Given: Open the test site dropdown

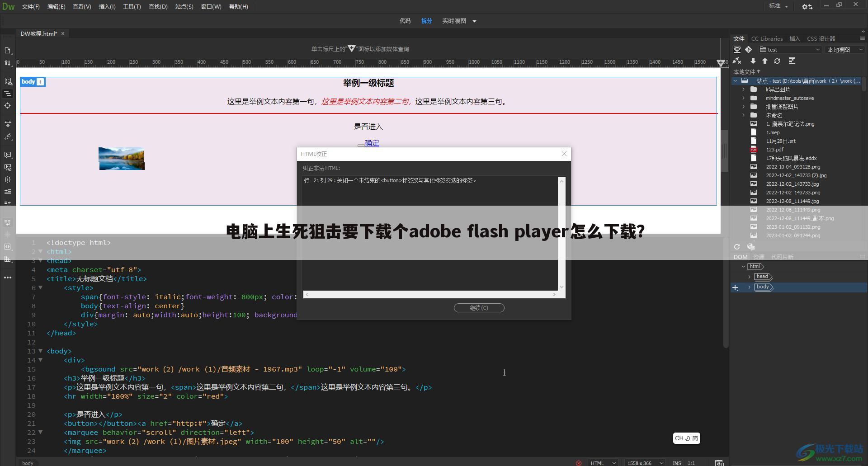Looking at the screenshot, I should click(790, 50).
